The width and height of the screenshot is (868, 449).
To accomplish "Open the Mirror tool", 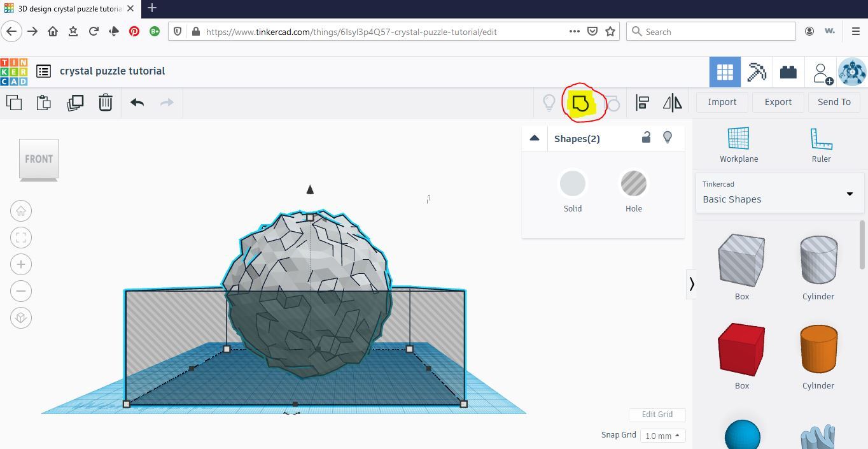I will (673, 103).
